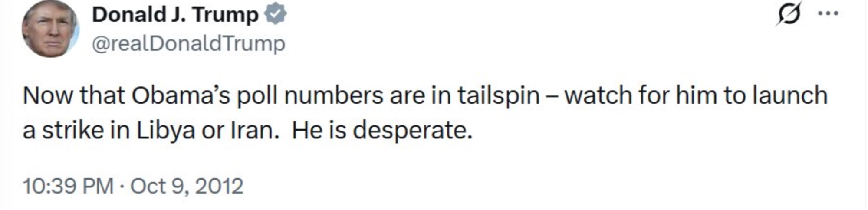The image size is (868, 210).
Task: Click the word "Now" starting the tweet
Action: [48, 95]
